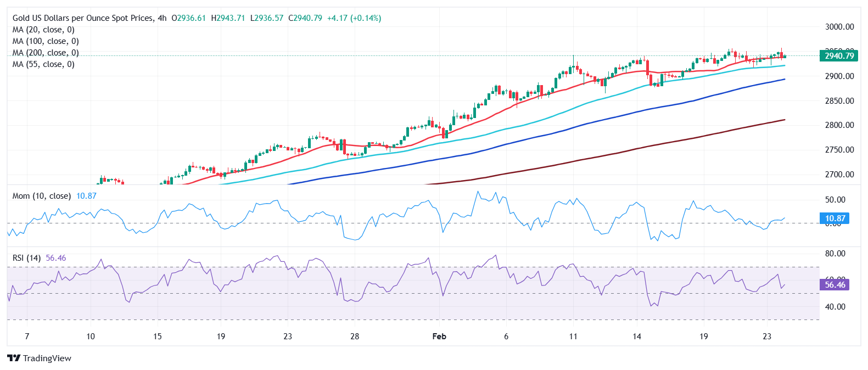The width and height of the screenshot is (868, 370).
Task: Click the 80.00 level on RSI axis
Action: point(835,254)
